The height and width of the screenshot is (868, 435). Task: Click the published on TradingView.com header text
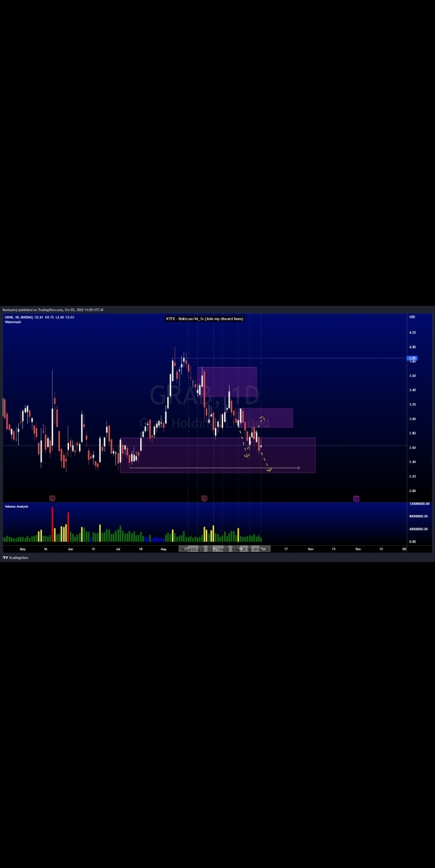pos(53,309)
